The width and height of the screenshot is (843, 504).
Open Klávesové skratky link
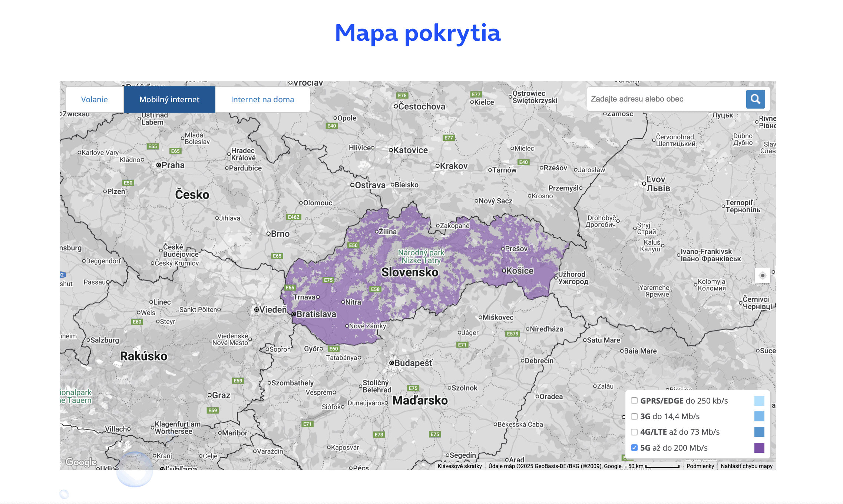(459, 466)
